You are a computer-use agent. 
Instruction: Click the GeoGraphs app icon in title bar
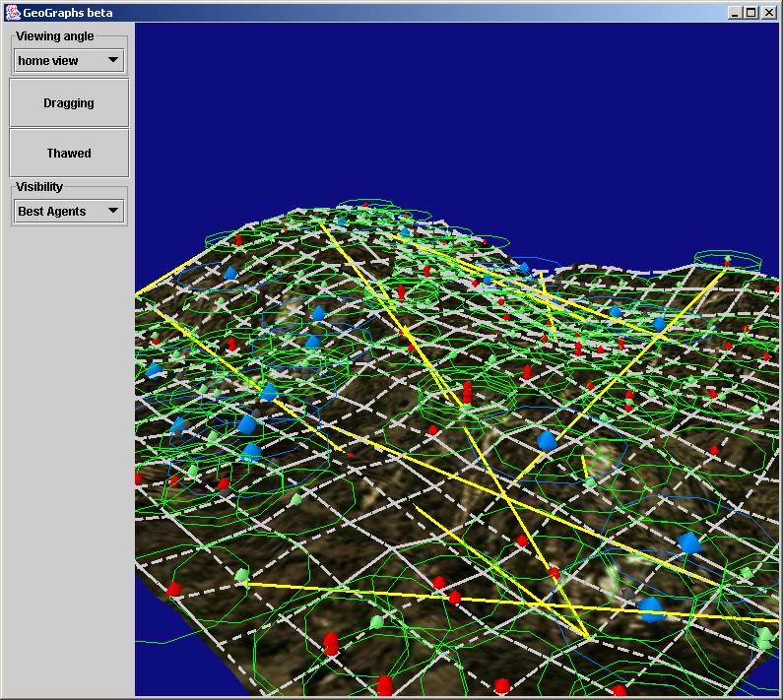pos(13,13)
